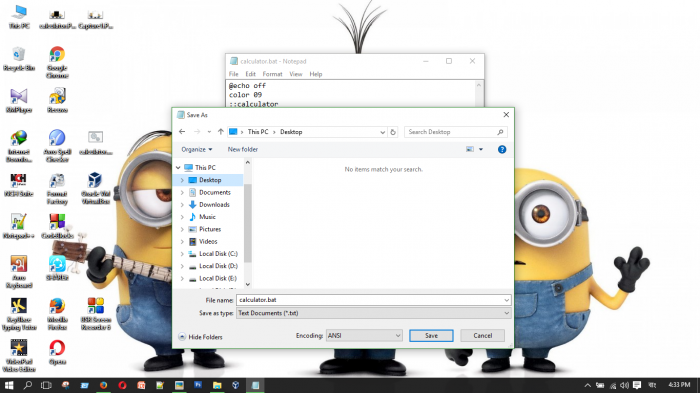This screenshot has height=393, width=700.
Task: Click Desktop in the address breadcrumb
Action: 291,132
